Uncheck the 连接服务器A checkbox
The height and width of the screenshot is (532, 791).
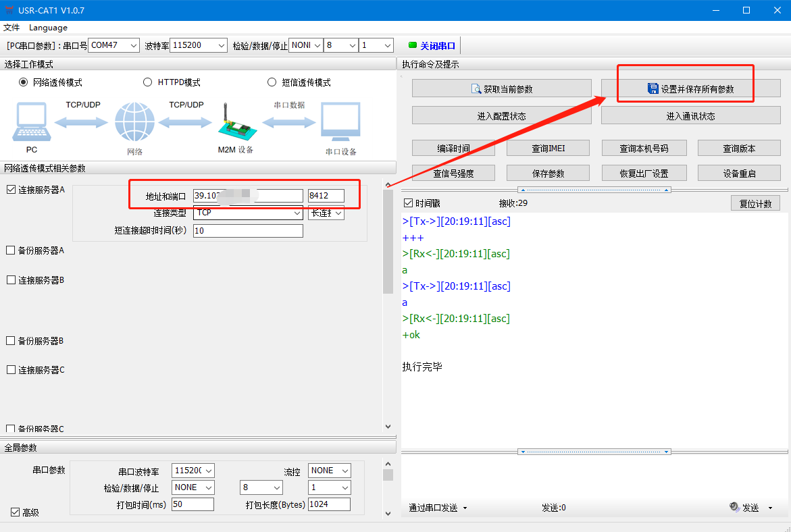11,190
